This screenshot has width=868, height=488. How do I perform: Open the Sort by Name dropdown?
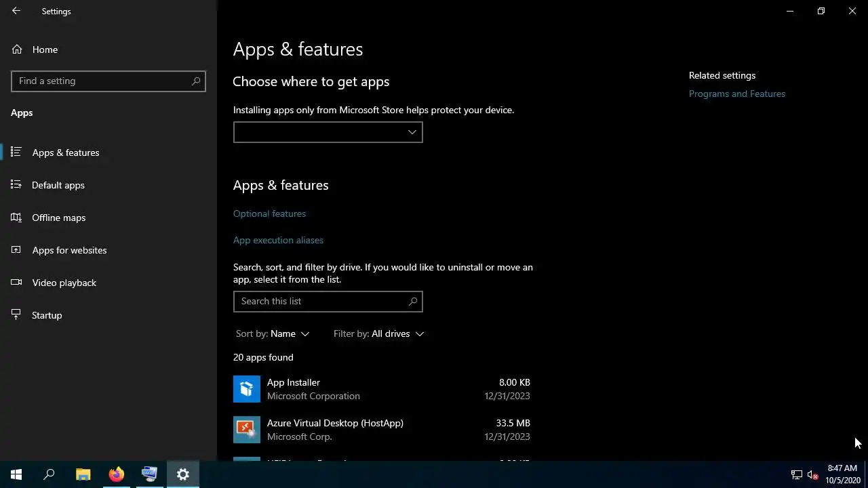click(x=273, y=333)
